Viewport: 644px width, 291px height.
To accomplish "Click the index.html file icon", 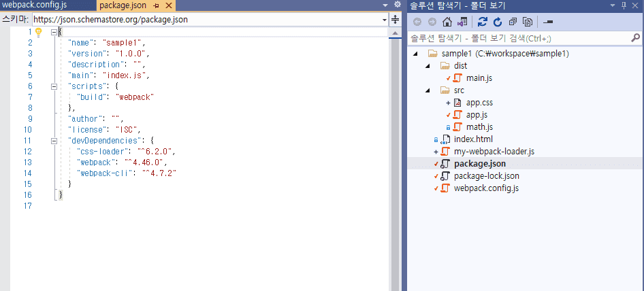I will (x=445, y=139).
